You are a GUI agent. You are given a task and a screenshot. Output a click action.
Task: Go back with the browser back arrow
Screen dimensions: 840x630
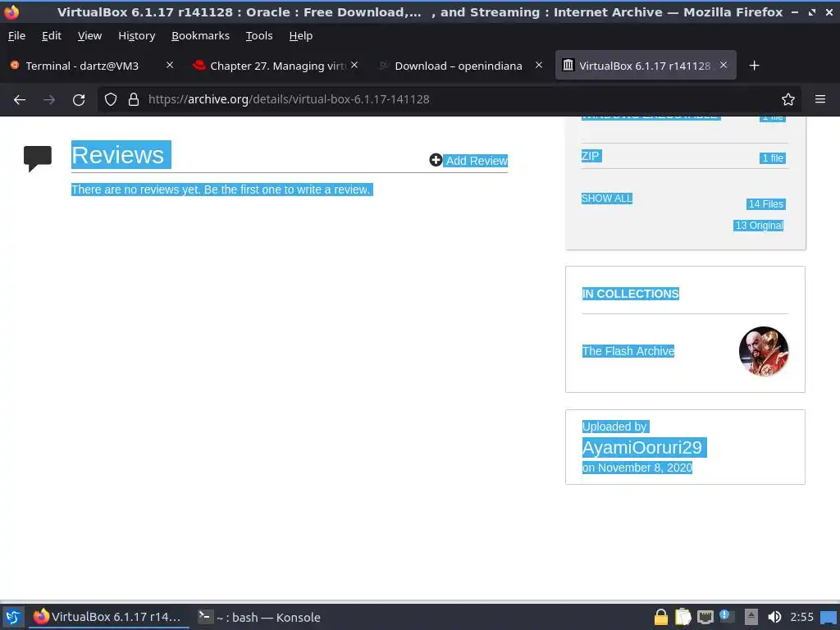pyautogui.click(x=20, y=99)
